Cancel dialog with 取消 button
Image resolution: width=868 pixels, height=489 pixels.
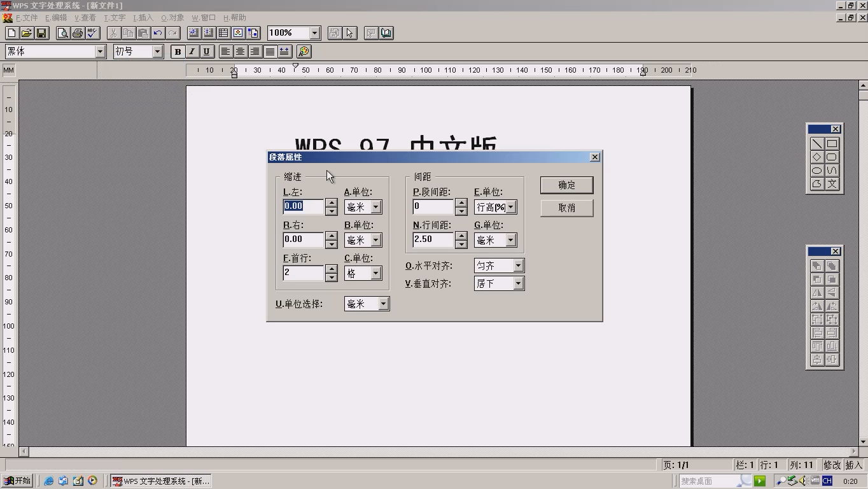567,208
